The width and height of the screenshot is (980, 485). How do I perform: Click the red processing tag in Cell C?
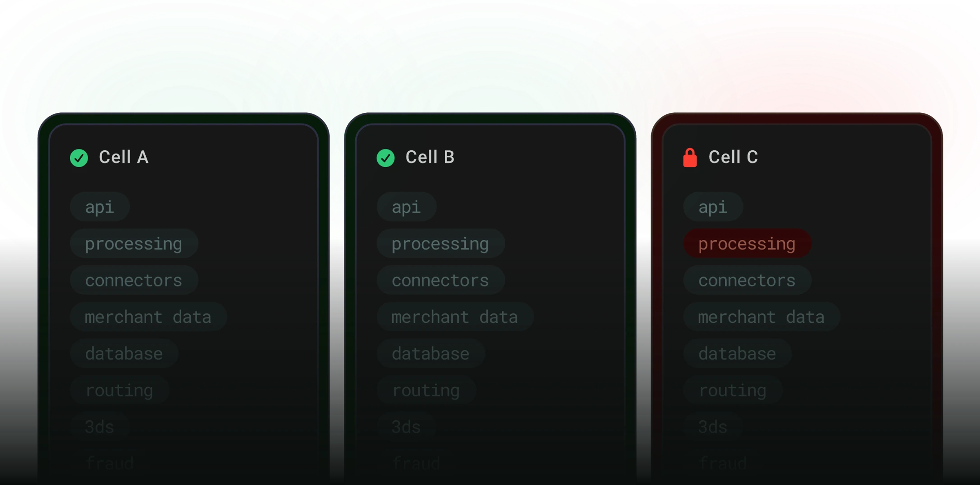(747, 244)
